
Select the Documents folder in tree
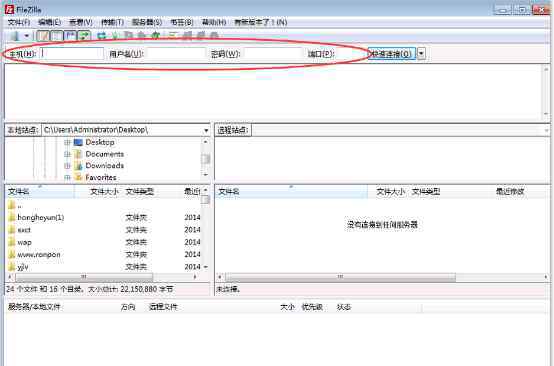click(x=105, y=154)
